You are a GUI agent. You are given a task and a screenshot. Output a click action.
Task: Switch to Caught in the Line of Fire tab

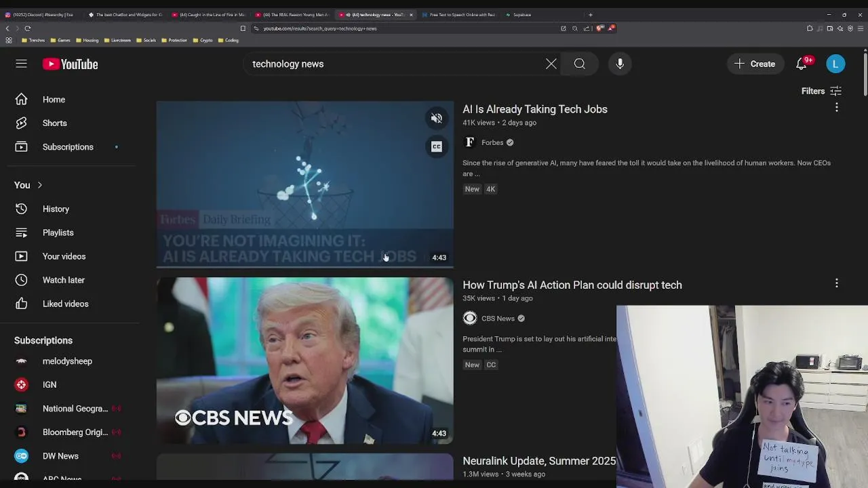coord(209,15)
